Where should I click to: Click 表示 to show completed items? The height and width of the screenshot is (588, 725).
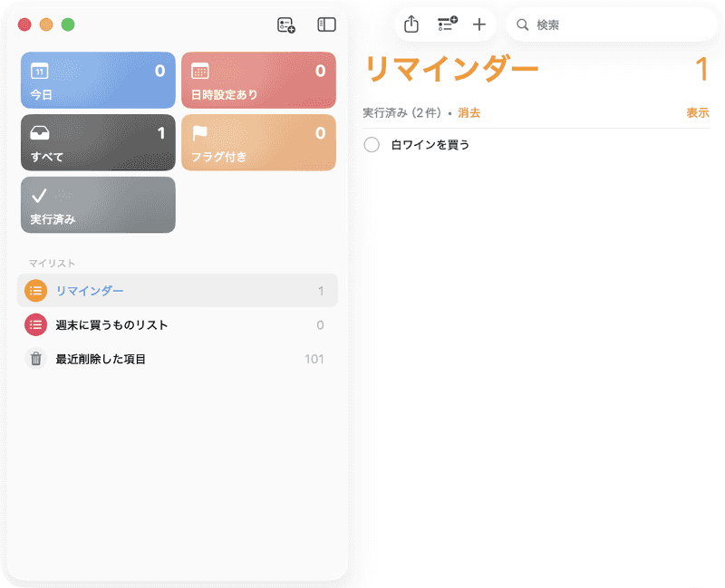(x=698, y=112)
